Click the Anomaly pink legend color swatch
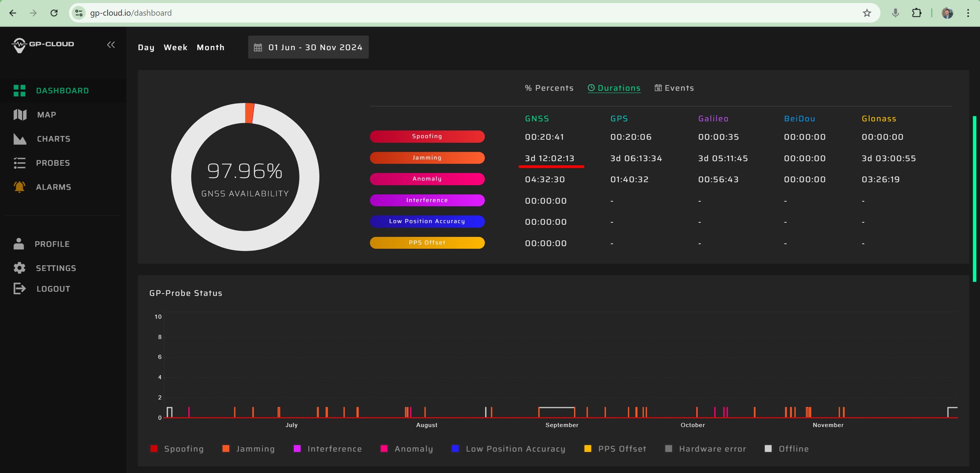 pos(384,449)
